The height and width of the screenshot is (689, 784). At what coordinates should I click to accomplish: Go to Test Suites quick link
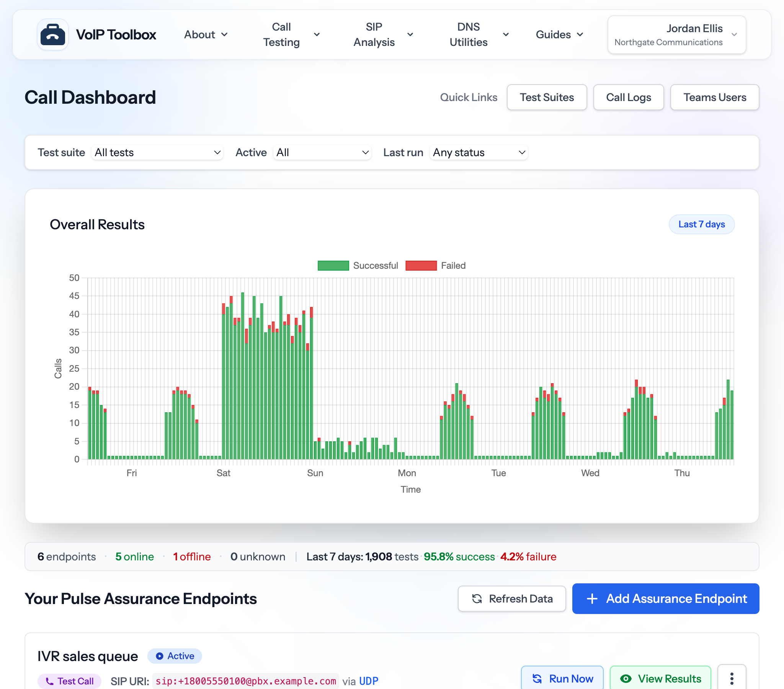click(547, 98)
